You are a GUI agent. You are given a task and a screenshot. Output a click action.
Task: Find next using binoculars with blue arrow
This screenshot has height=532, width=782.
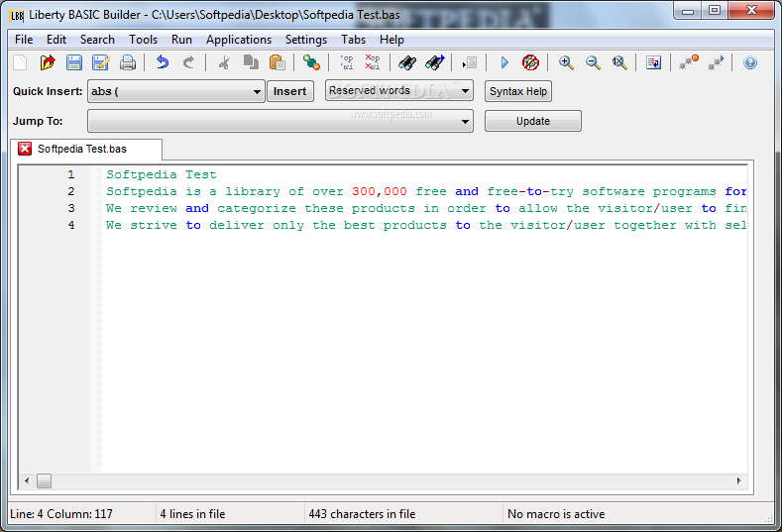435,62
